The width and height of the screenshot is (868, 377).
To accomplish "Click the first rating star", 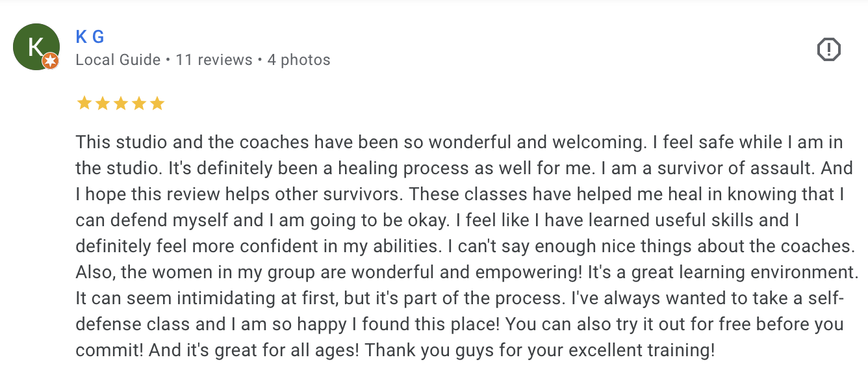I will [84, 103].
